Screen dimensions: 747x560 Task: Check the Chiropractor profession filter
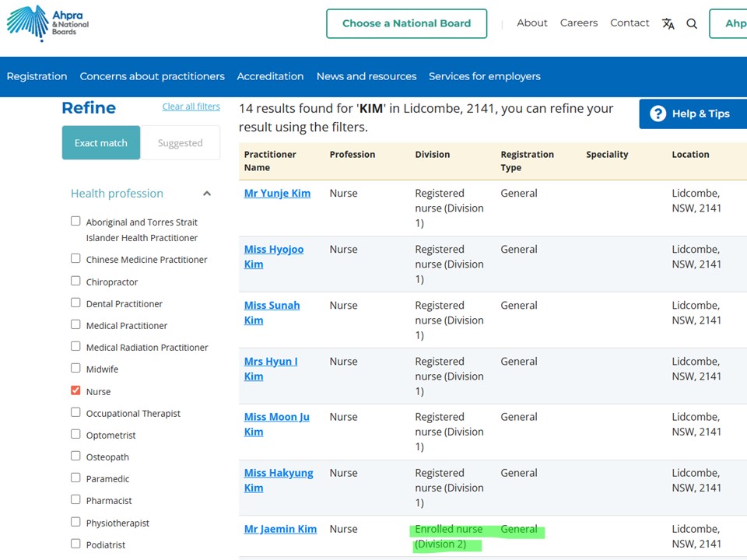75,281
